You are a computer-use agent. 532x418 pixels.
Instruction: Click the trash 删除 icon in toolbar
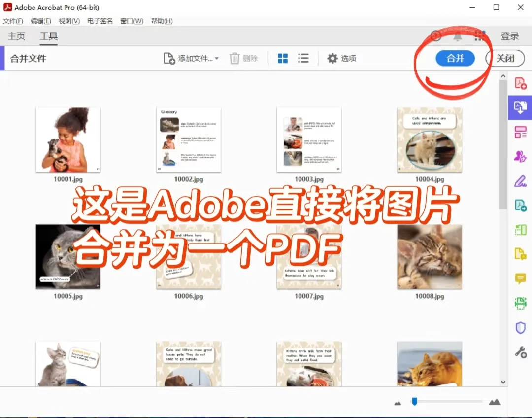(x=234, y=58)
